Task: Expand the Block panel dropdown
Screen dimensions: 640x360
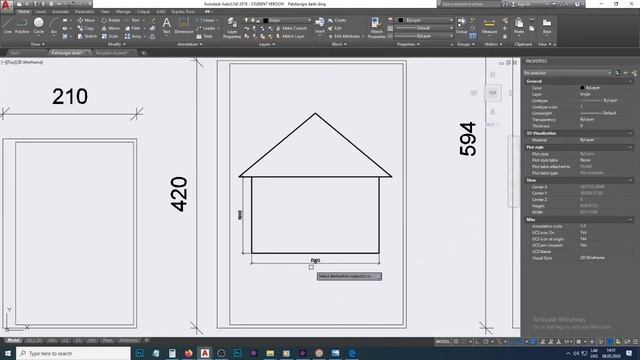Action: (x=339, y=44)
